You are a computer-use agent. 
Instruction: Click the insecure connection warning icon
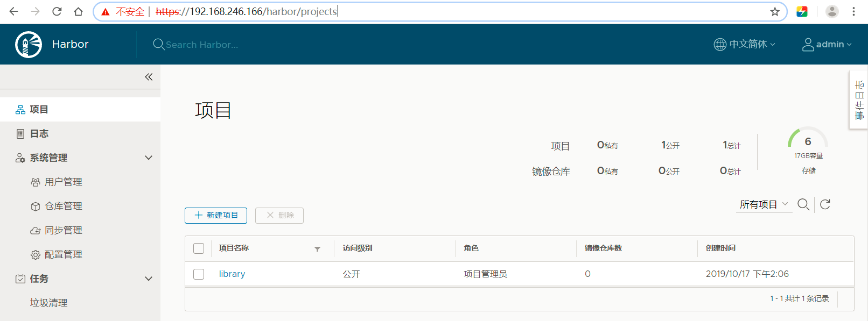pos(106,12)
